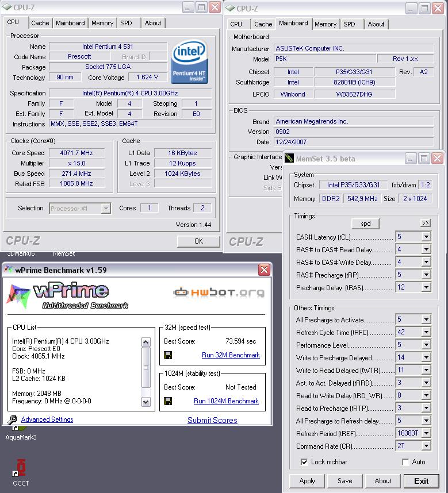Close the wPrime Benchmark window
The image size is (448, 493).
tap(264, 269)
